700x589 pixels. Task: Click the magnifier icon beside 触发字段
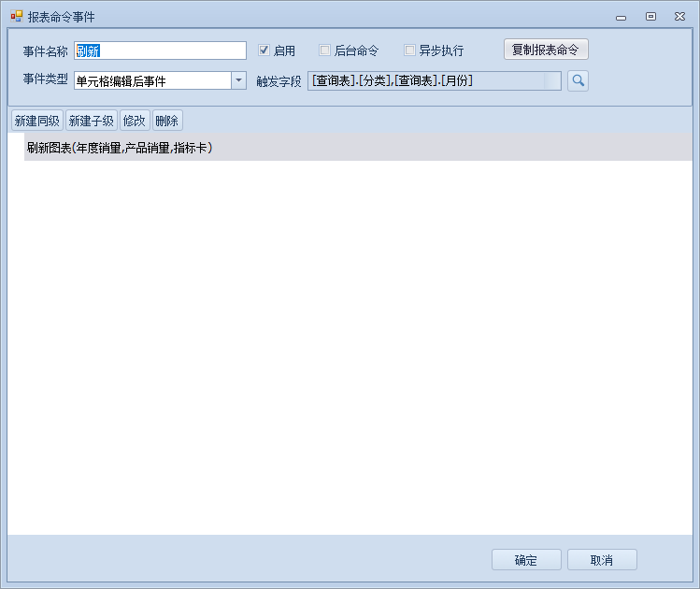coord(578,81)
